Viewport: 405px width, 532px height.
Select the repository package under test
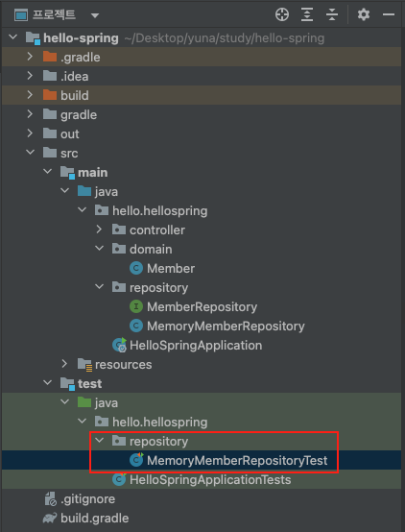pyautogui.click(x=158, y=442)
